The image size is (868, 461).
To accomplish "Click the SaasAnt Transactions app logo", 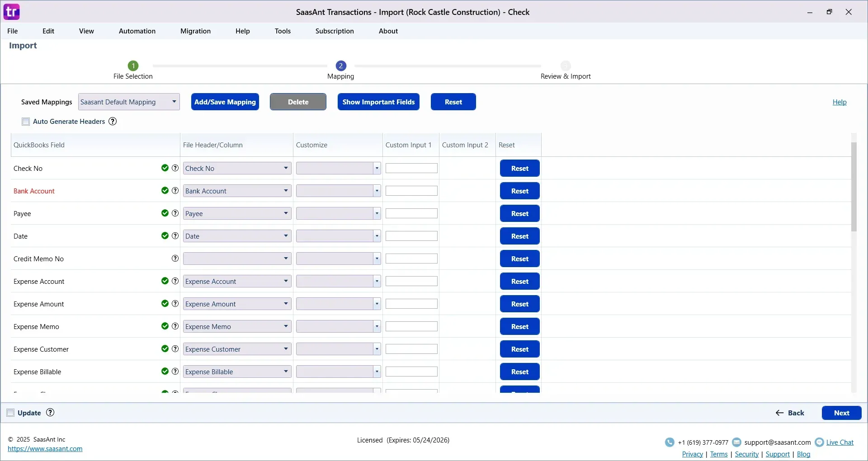I will (x=11, y=12).
